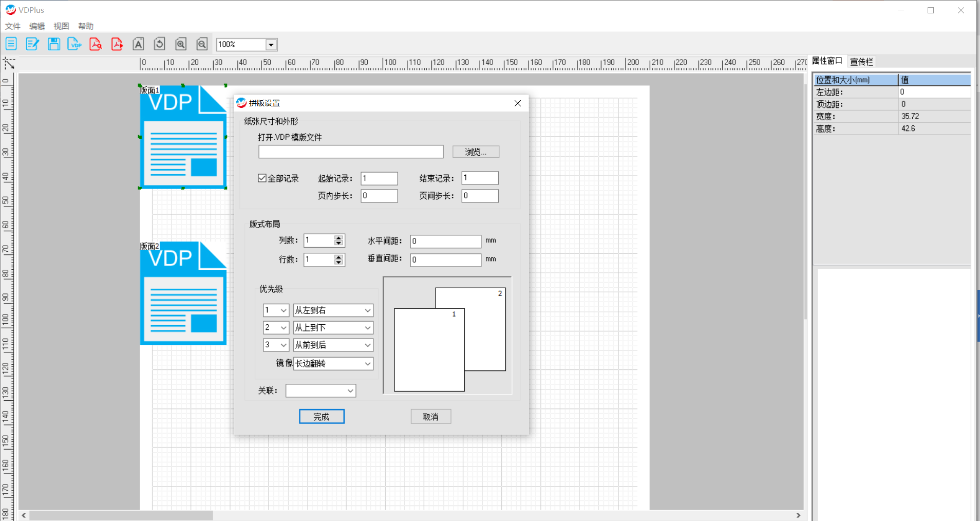This screenshot has height=521, width=980.
Task: Click the VDP template file path field
Action: [x=351, y=152]
